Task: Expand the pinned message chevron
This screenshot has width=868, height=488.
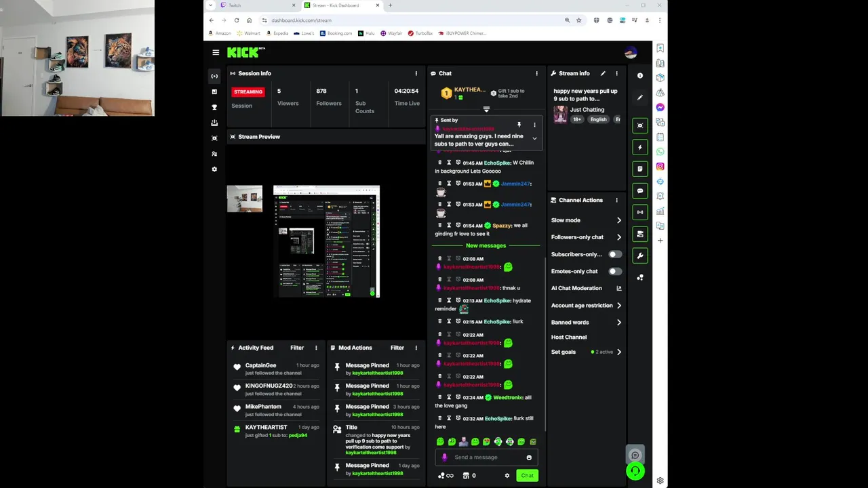Action: point(534,139)
